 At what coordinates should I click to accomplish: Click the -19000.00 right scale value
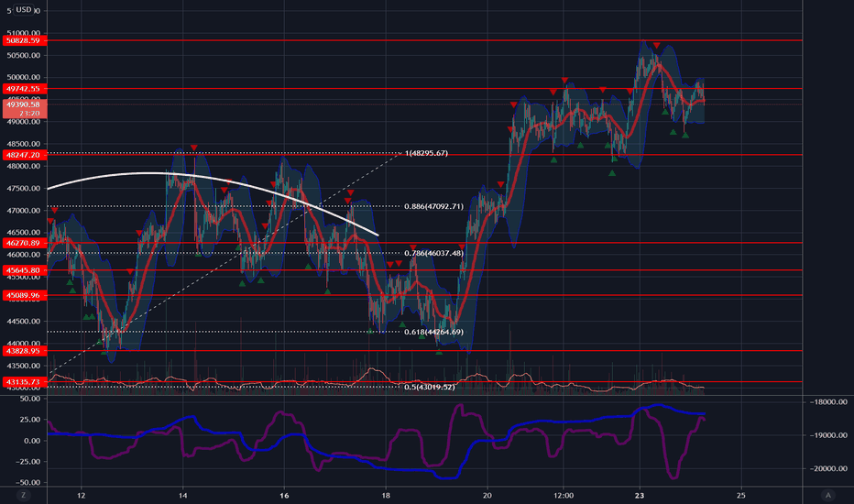827,435
